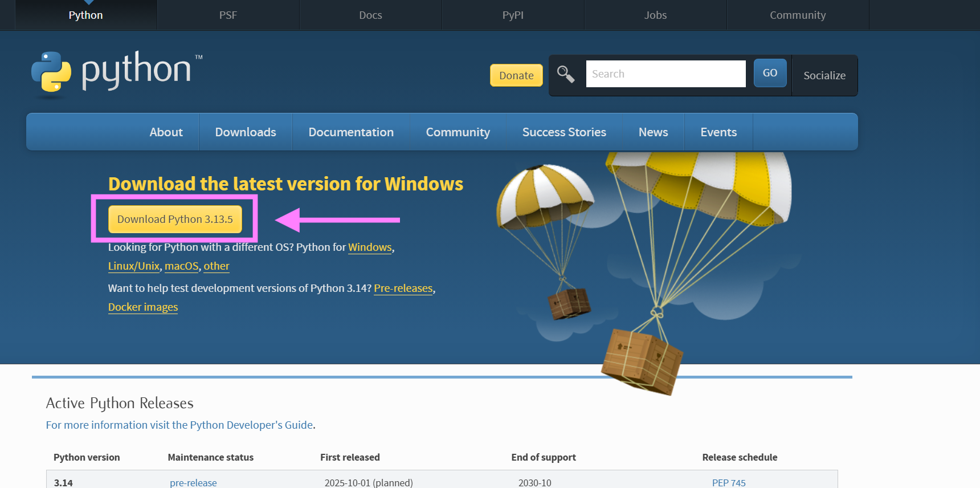Click the End of support column header
Viewport: 980px width, 488px height.
pyautogui.click(x=544, y=457)
